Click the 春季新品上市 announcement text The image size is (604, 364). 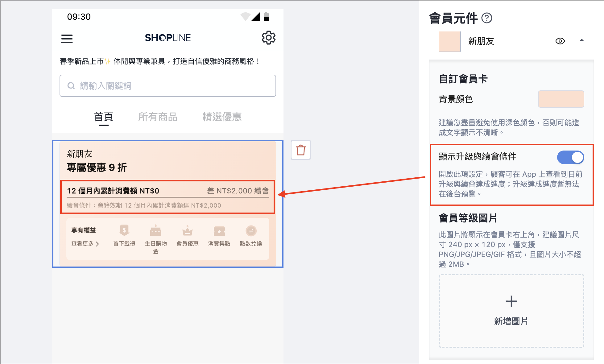[x=160, y=61]
